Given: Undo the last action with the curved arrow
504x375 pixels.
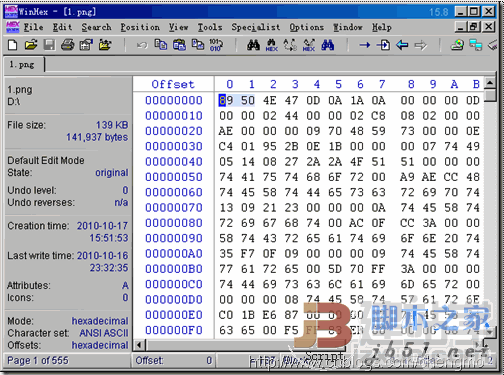Looking at the screenshot, I should (142, 45).
